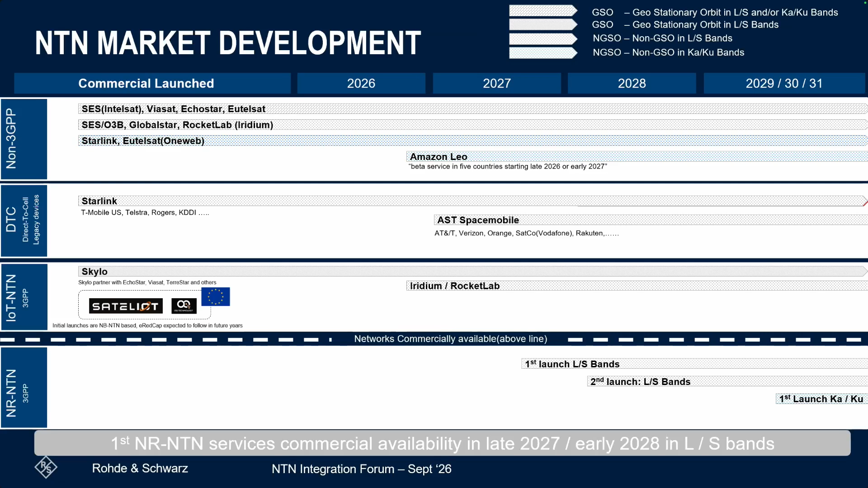Click the AST Spacemobile timeline bar
The height and width of the screenshot is (488, 868).
[651, 220]
